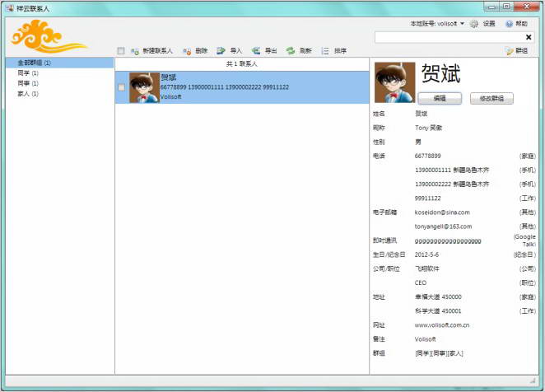Screen dimensions: 545x392
Task: Click the orange cloud logo
Action: (49, 35)
